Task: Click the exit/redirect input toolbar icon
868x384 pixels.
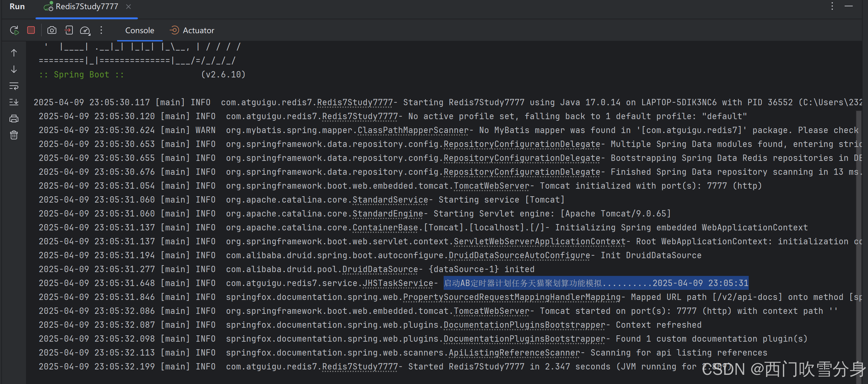Action: [x=69, y=30]
